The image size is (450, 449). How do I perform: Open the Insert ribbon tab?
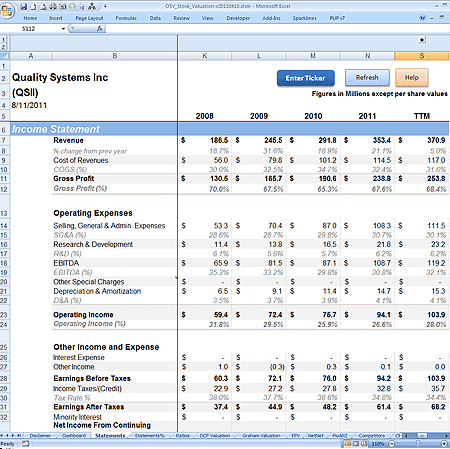[56, 18]
